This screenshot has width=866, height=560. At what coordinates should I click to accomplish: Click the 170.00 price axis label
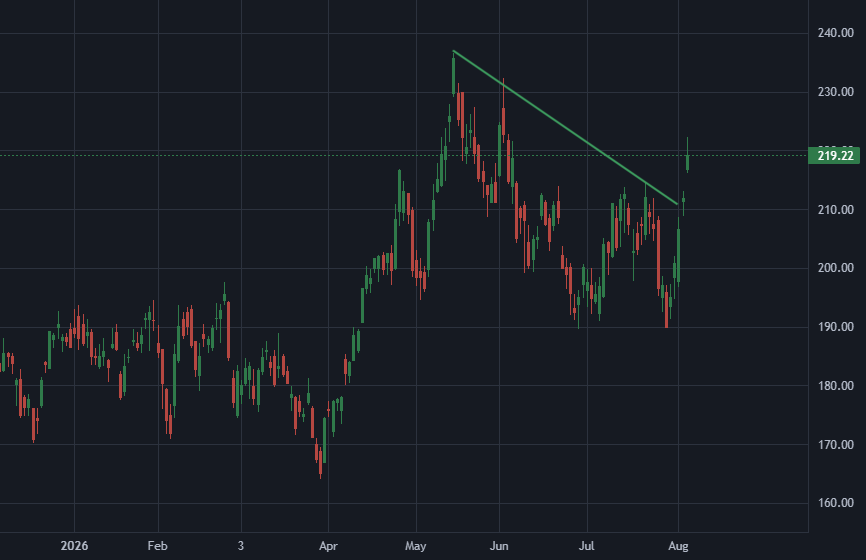click(836, 445)
